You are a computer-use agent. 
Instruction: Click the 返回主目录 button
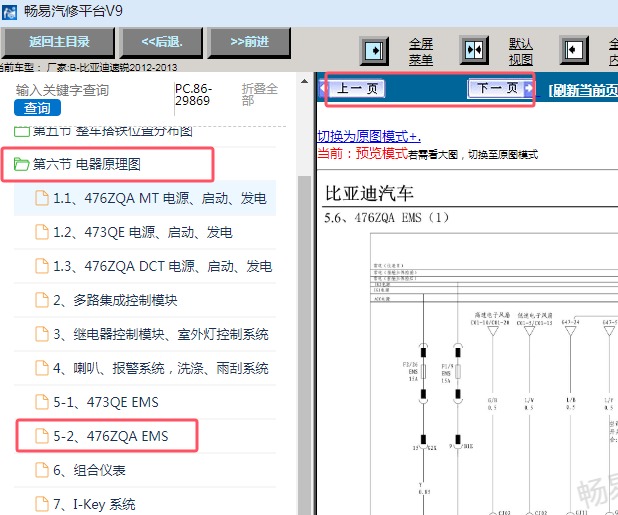(x=58, y=42)
